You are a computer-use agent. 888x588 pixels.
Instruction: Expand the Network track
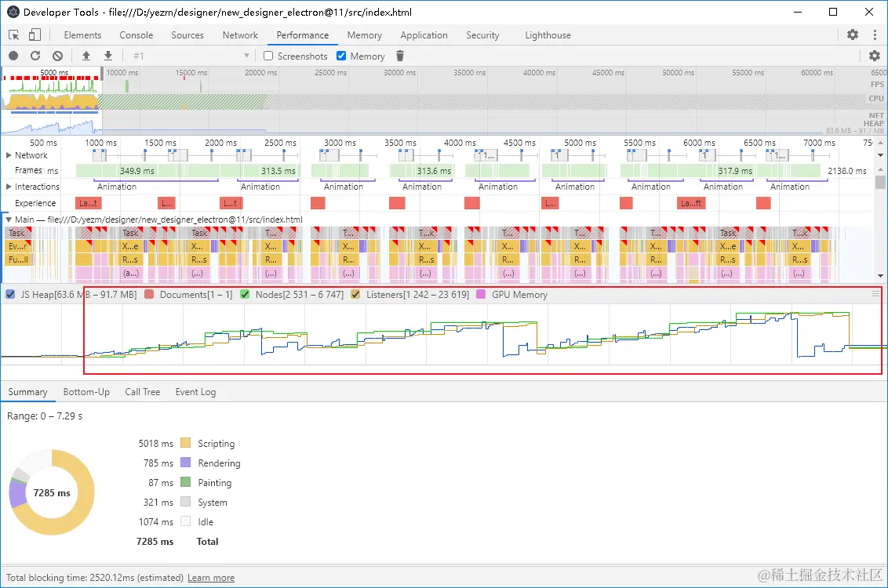point(9,155)
